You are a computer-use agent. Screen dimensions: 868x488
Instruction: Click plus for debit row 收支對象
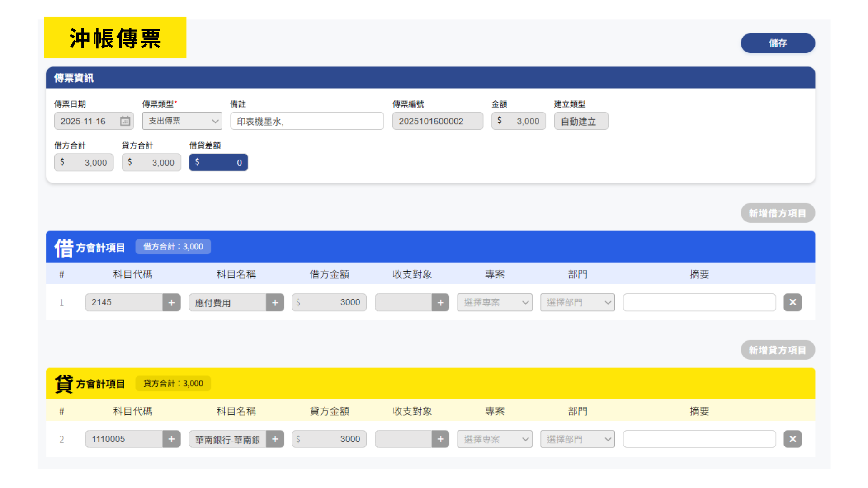(440, 303)
